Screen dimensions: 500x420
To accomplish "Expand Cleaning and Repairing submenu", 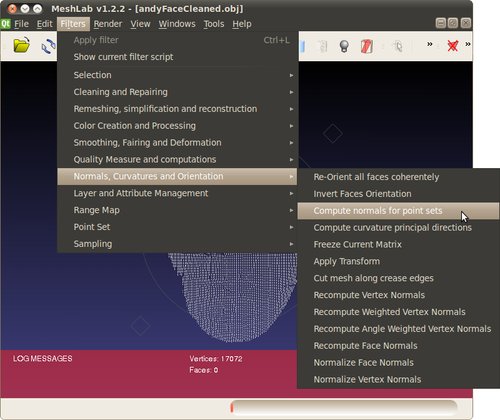I will (x=178, y=92).
